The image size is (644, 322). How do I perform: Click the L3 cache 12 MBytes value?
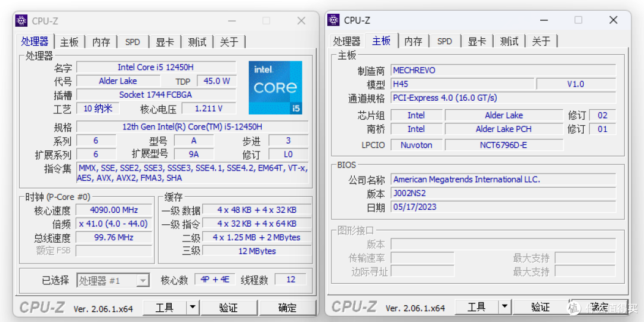[257, 251]
